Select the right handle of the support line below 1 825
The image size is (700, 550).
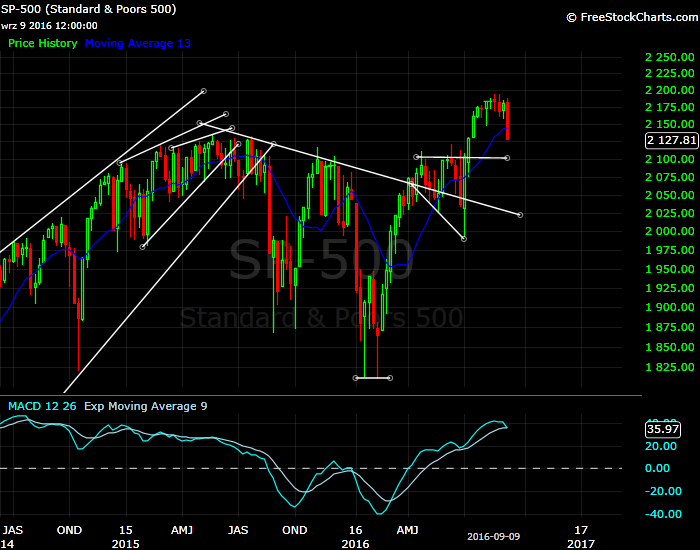[390, 378]
